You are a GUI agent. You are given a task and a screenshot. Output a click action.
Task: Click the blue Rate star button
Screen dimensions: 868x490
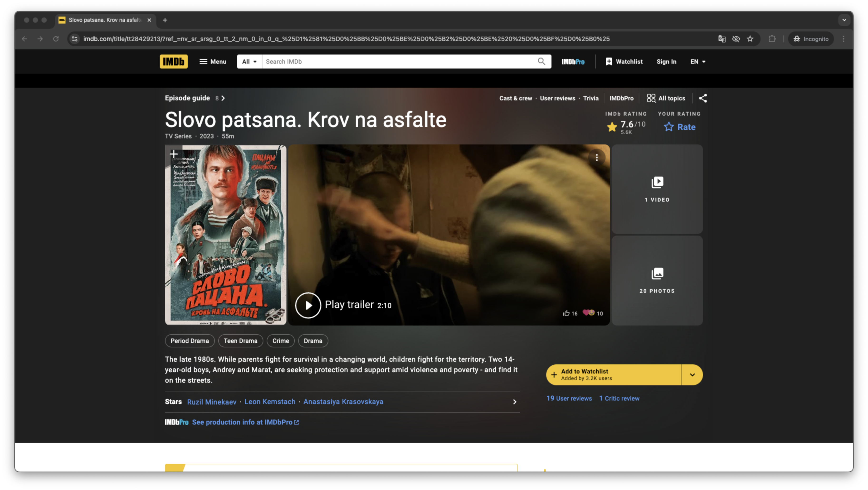[679, 127]
